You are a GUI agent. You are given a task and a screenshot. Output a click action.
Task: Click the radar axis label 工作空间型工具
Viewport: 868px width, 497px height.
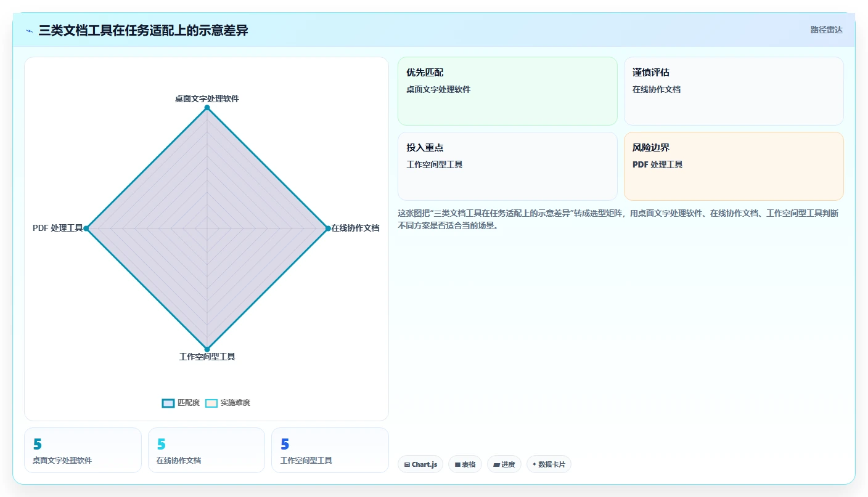[x=207, y=357]
